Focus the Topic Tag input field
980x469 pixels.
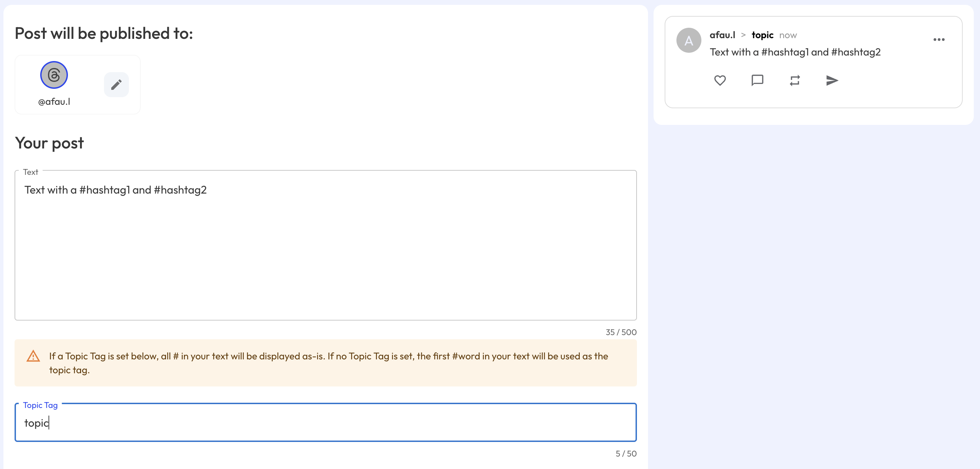[x=326, y=423]
